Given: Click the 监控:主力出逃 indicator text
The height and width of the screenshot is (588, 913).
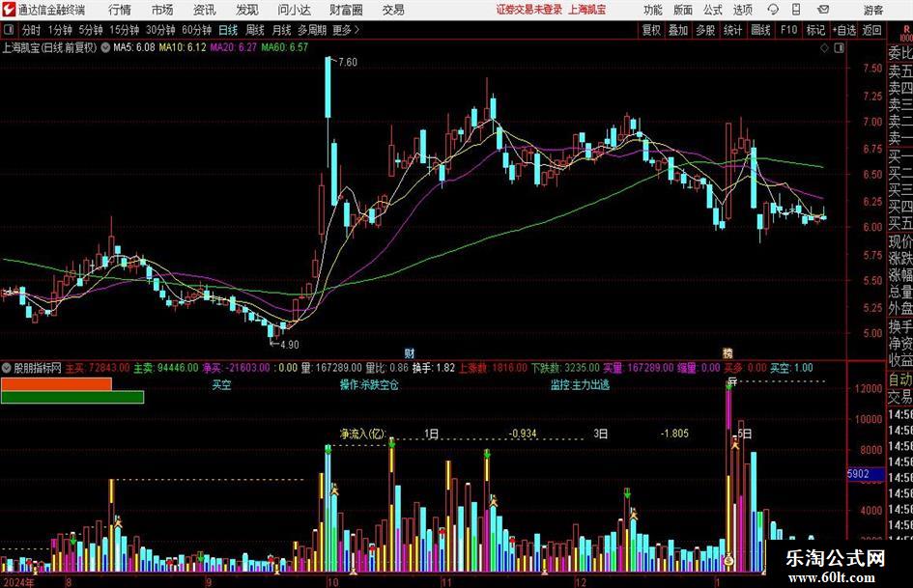Looking at the screenshot, I should point(580,385).
